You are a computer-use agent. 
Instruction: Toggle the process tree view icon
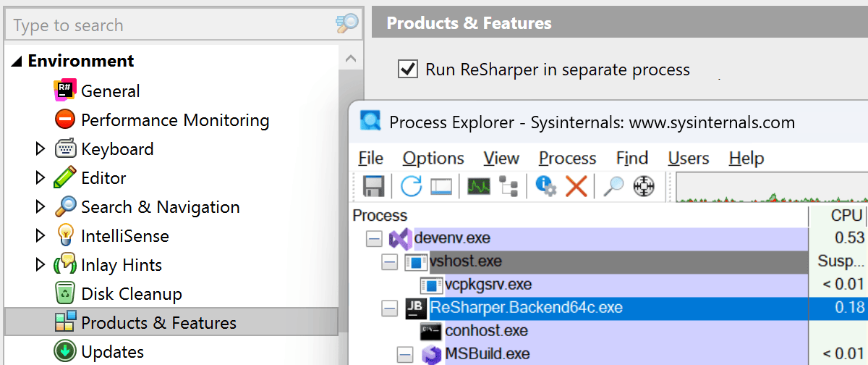click(509, 186)
